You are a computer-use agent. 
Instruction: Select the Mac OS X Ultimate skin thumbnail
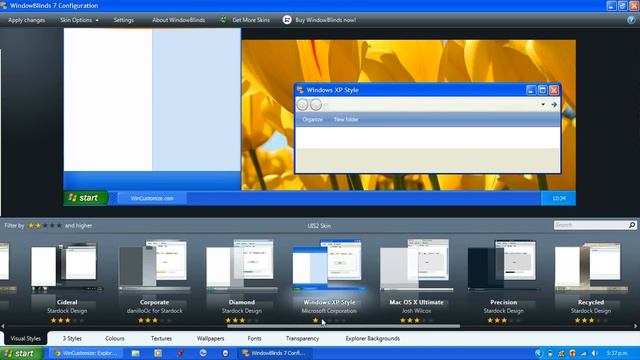[416, 266]
